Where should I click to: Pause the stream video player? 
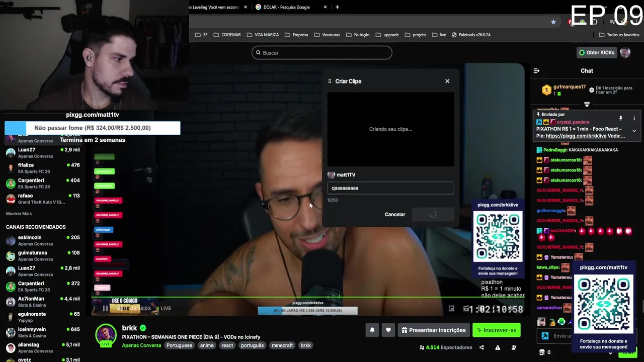(105, 309)
